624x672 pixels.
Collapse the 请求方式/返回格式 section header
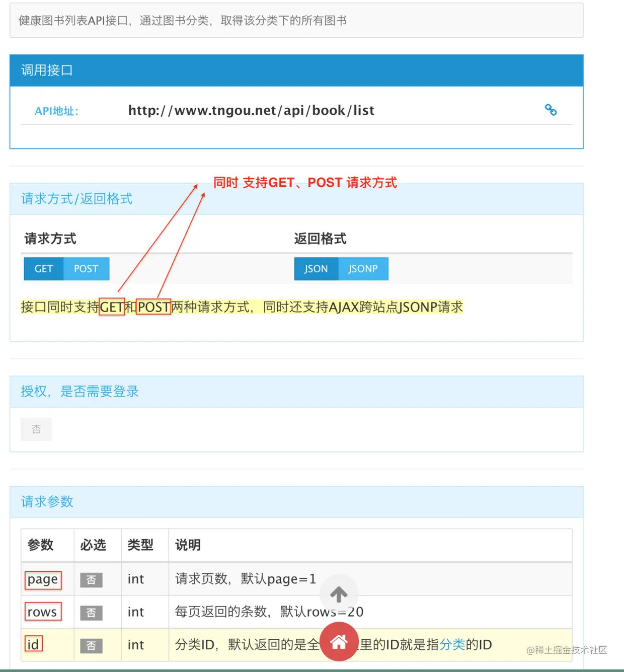(76, 199)
